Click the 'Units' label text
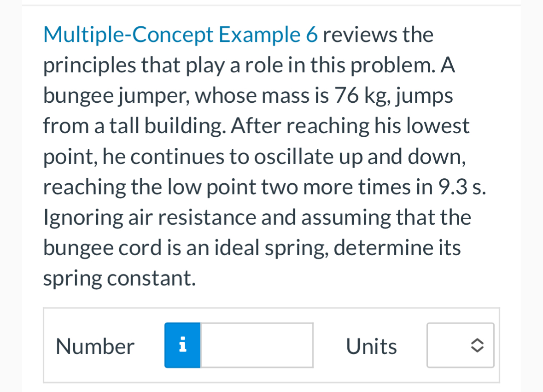543x392 pixels. click(x=371, y=346)
